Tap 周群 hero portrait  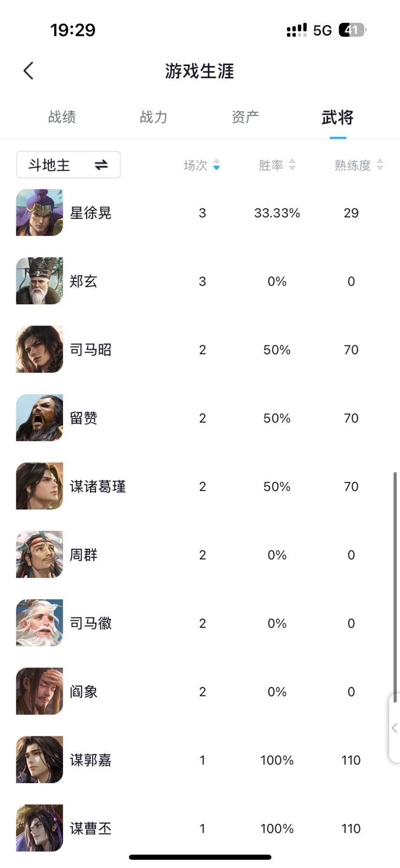tap(40, 554)
